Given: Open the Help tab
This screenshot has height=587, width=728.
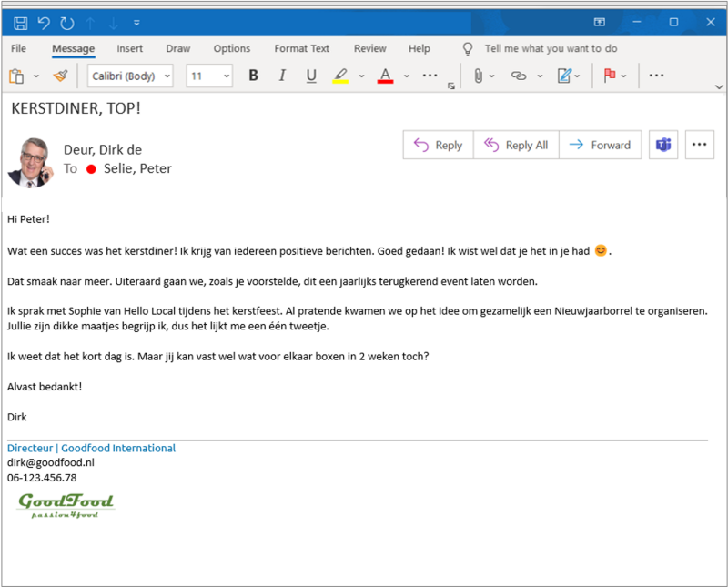Looking at the screenshot, I should [420, 48].
